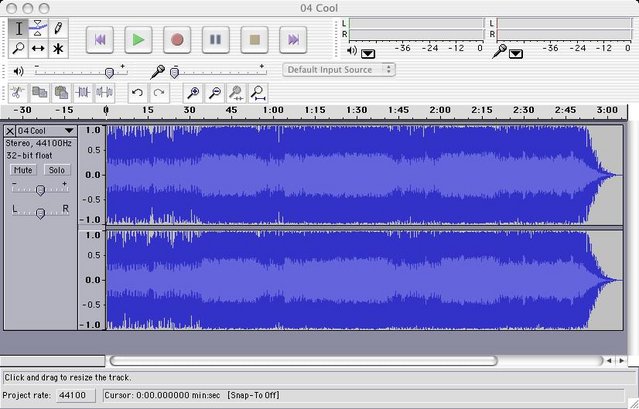Pause playback
639x409 pixels.
216,40
